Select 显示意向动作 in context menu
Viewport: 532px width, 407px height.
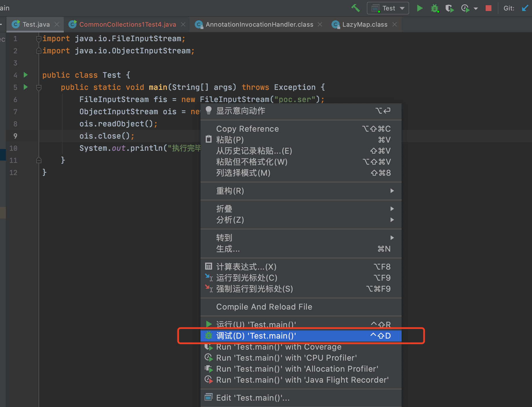coord(301,111)
